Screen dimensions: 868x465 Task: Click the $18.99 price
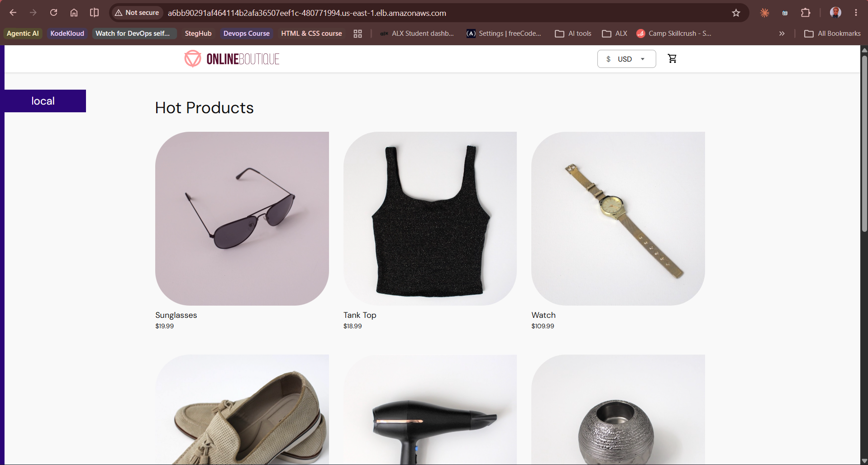(x=353, y=326)
